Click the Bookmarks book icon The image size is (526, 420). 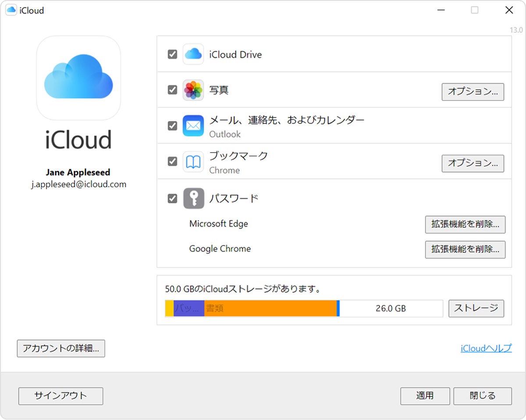tap(193, 162)
